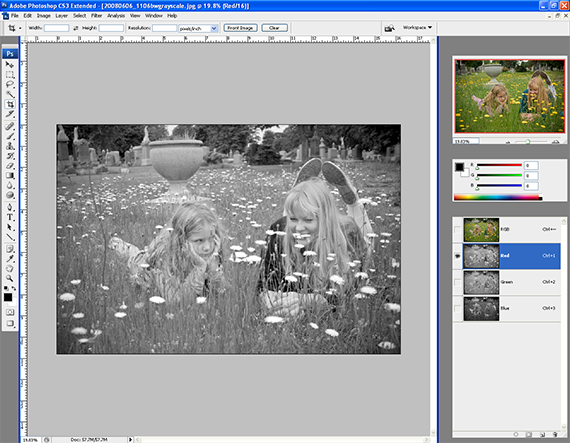Open the Layer menu
Viewport: 570px width, 443px height.
(61, 16)
